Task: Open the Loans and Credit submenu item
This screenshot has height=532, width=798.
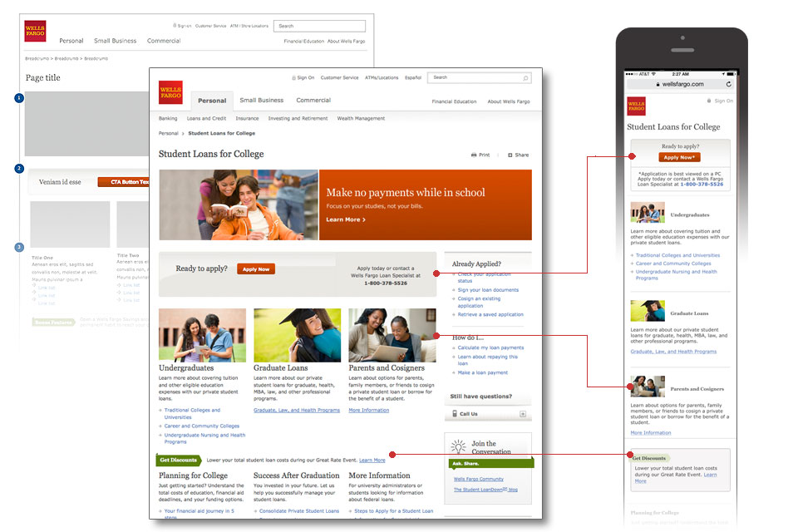Action: tap(206, 119)
